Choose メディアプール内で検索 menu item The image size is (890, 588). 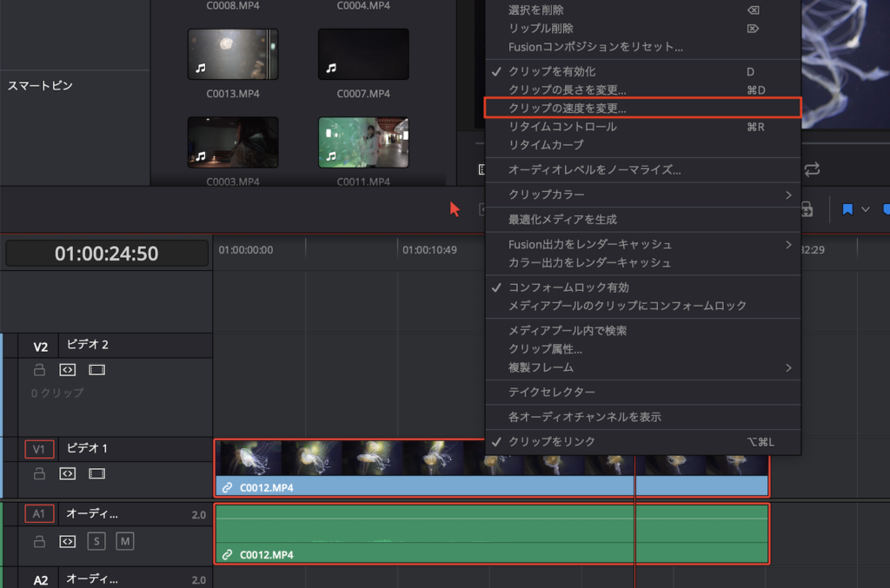pos(642,331)
